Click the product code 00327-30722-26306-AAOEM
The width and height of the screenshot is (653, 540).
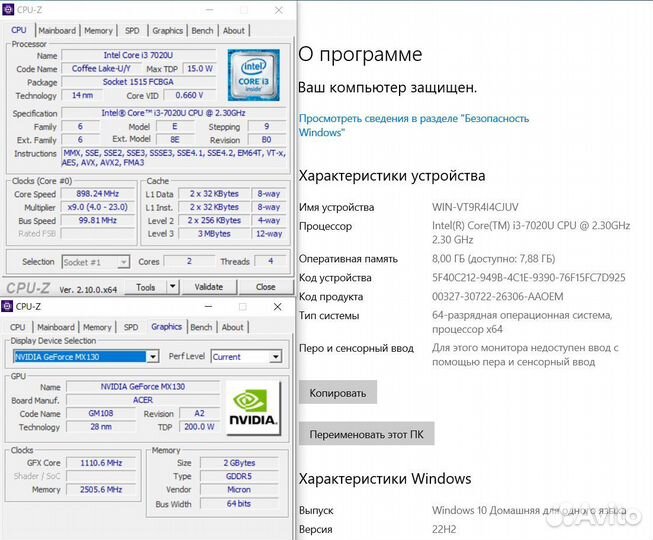tap(498, 296)
